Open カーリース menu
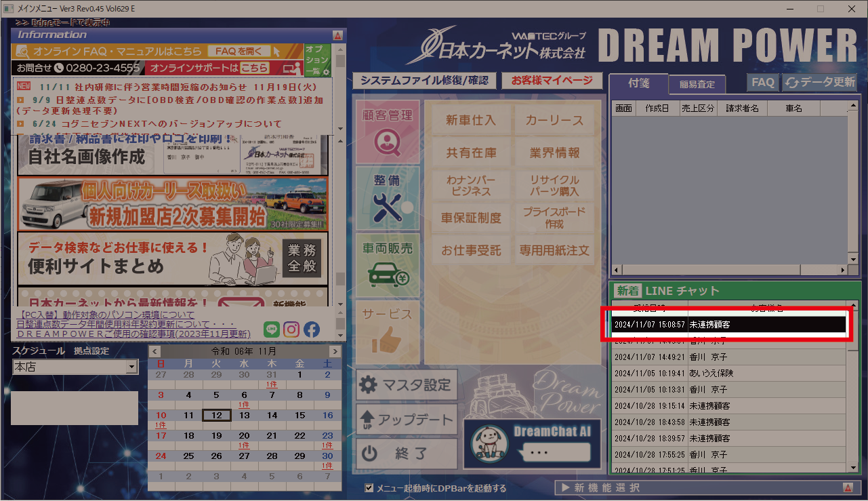 click(554, 121)
